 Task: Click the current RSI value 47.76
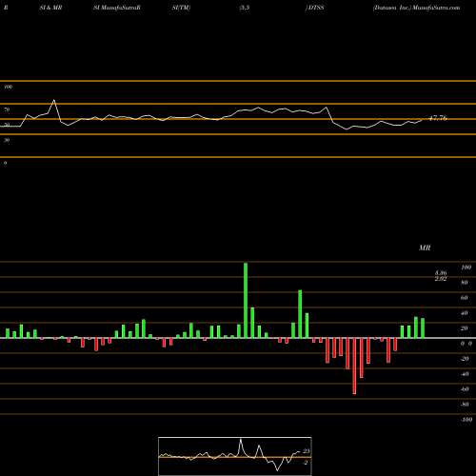click(438, 118)
